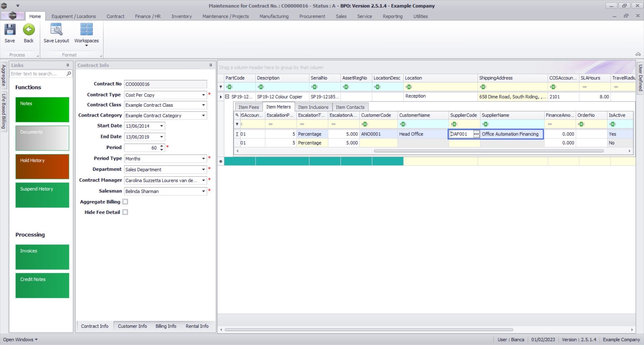Tick the Hide Fee Detail checkbox
The image size is (644, 345).
(125, 212)
